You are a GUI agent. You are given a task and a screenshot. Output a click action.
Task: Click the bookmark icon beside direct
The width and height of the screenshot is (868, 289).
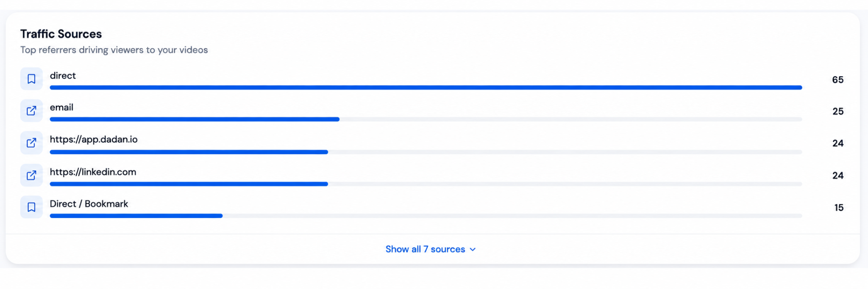[31, 79]
